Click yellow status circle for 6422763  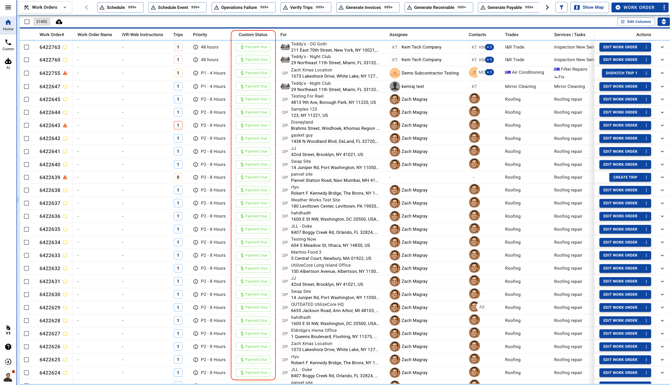[x=65, y=47]
